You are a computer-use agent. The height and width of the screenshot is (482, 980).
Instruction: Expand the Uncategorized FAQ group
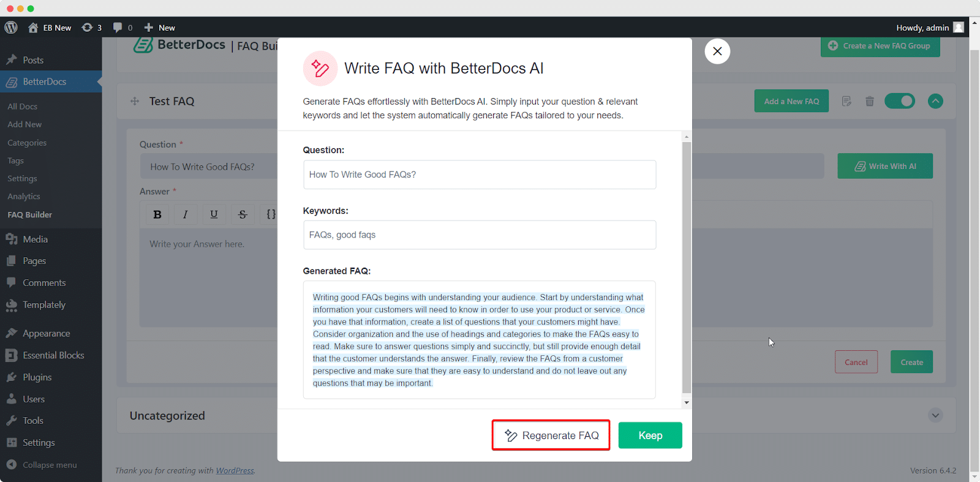click(935, 415)
